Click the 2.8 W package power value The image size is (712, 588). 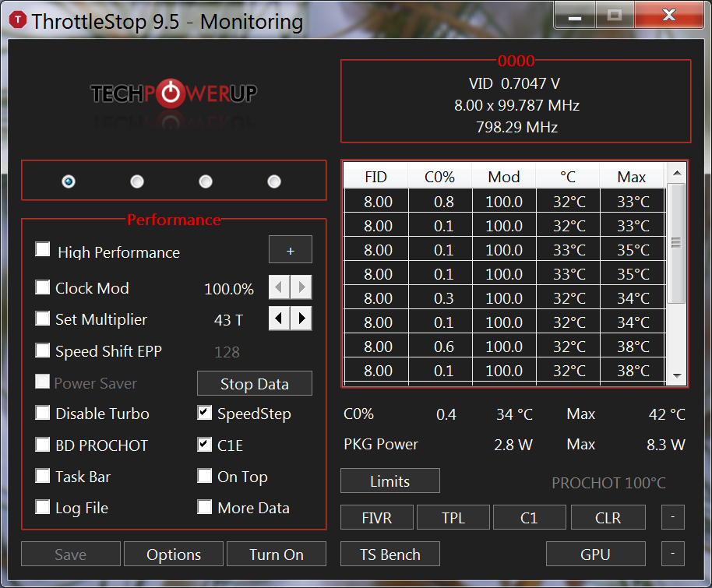(x=513, y=445)
